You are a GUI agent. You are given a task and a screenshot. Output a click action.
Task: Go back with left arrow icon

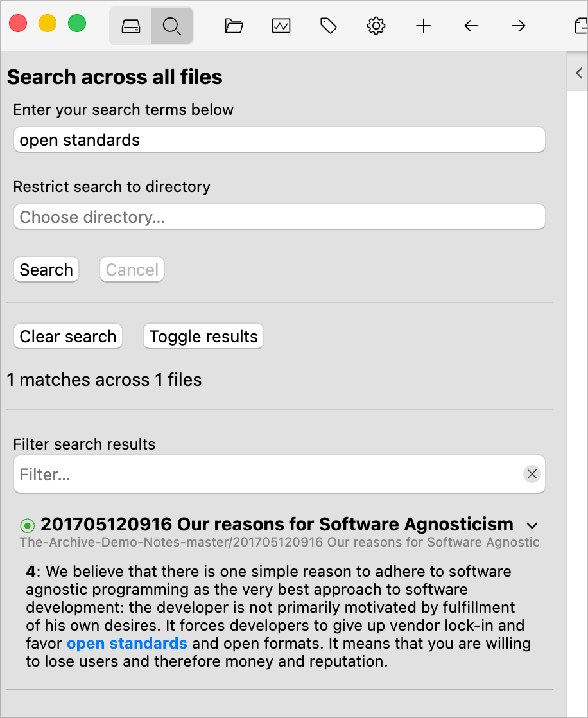click(471, 26)
